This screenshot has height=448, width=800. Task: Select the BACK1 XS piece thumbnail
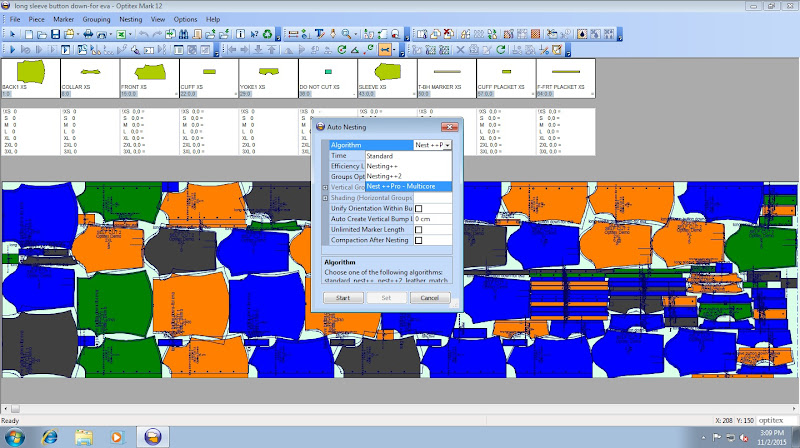pyautogui.click(x=31, y=78)
